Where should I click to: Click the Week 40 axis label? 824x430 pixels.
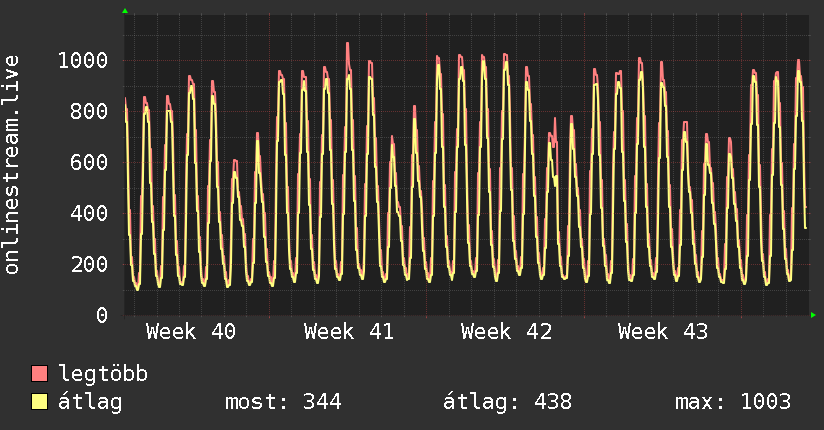(x=191, y=332)
